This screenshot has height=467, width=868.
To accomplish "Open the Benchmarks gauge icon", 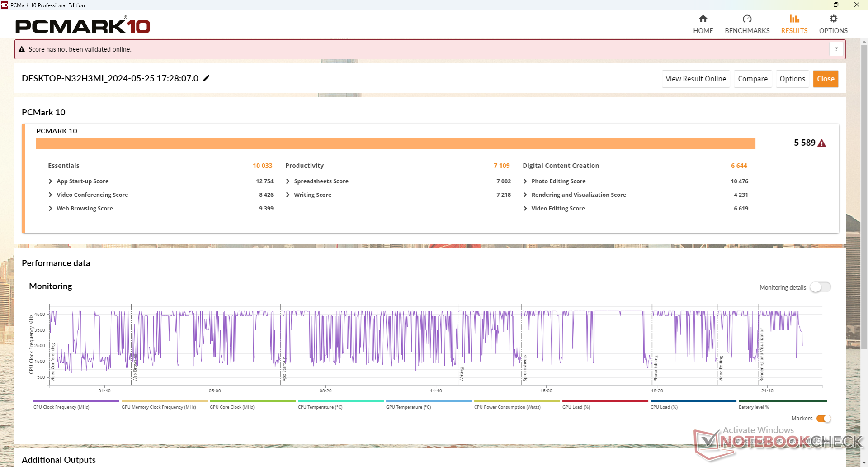I will 747,19.
